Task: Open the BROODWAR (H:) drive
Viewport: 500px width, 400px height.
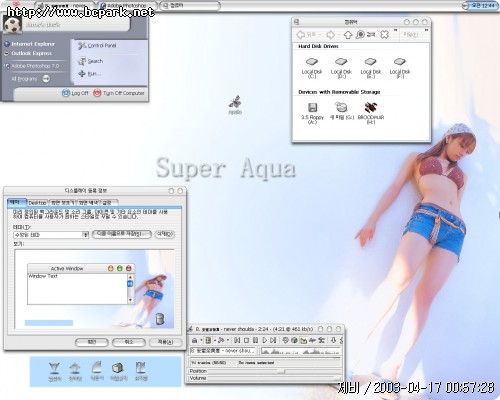Action: (x=371, y=113)
